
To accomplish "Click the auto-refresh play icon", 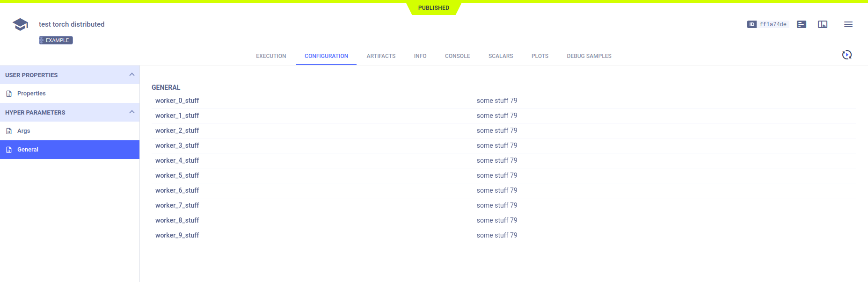I will click(x=846, y=55).
